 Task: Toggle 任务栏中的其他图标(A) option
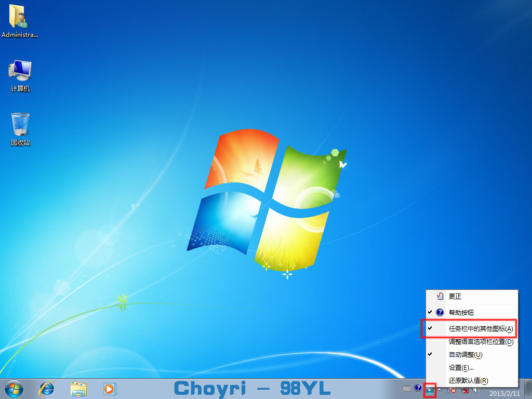pos(472,328)
